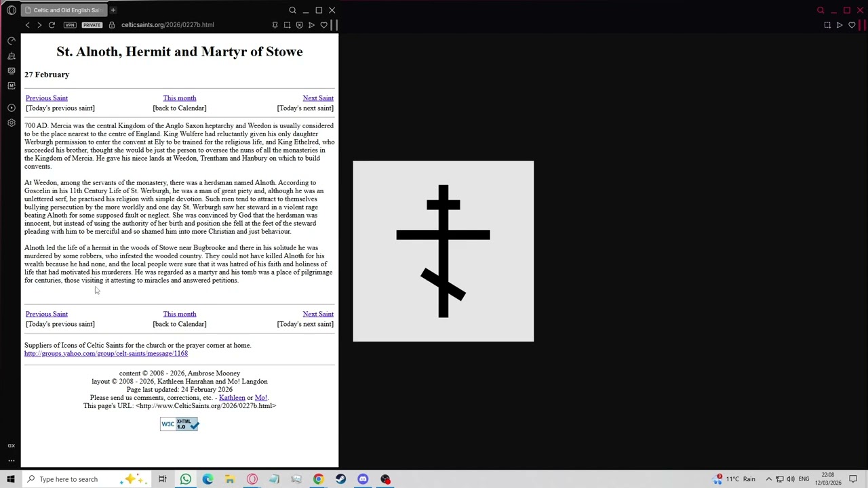Open sidebar setup three-dots menu

[12, 461]
